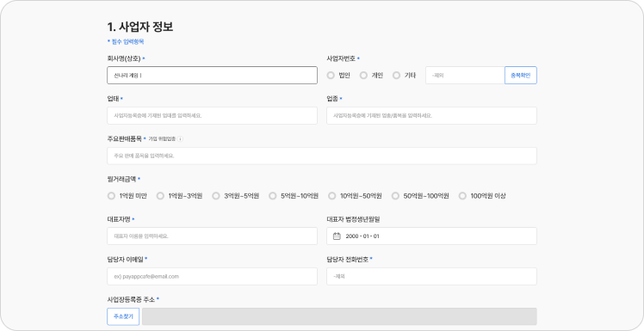Click the 업종 input field
The width and height of the screenshot is (644, 331).
(431, 116)
